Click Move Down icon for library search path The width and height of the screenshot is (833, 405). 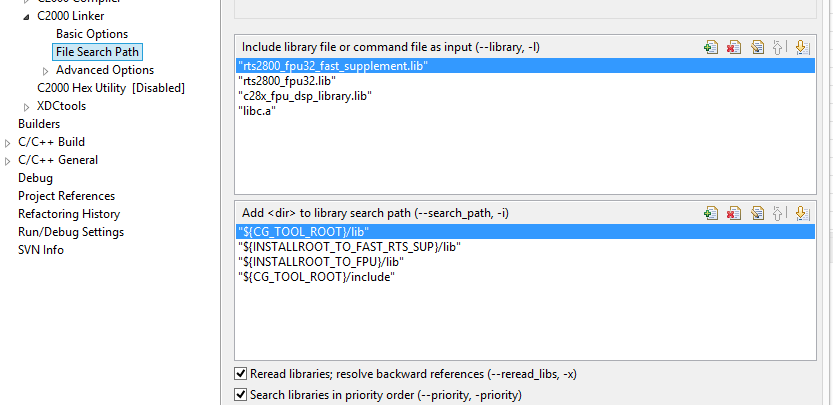click(x=801, y=213)
